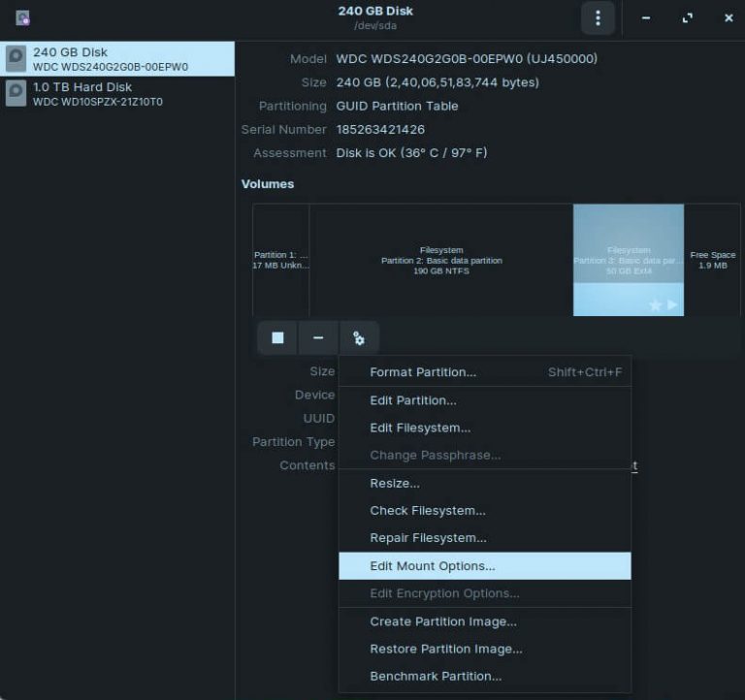Run Check Filesystem option

pyautogui.click(x=428, y=511)
